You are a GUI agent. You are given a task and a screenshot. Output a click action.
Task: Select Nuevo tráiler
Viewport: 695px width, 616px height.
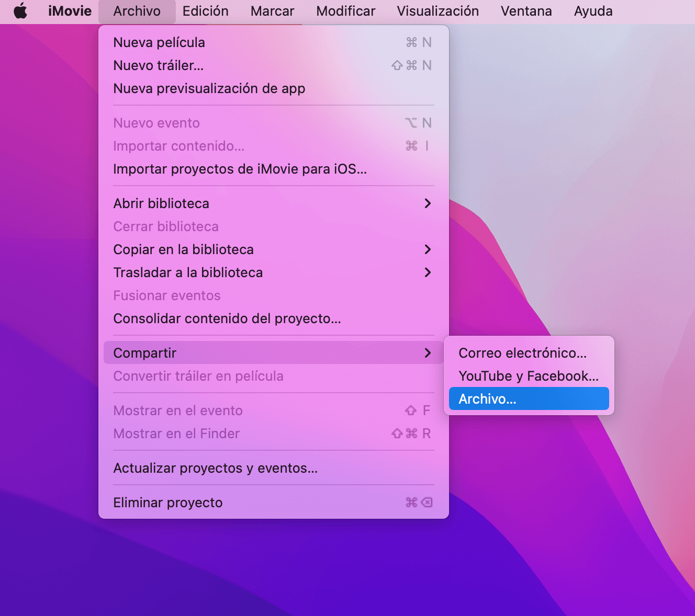click(159, 65)
